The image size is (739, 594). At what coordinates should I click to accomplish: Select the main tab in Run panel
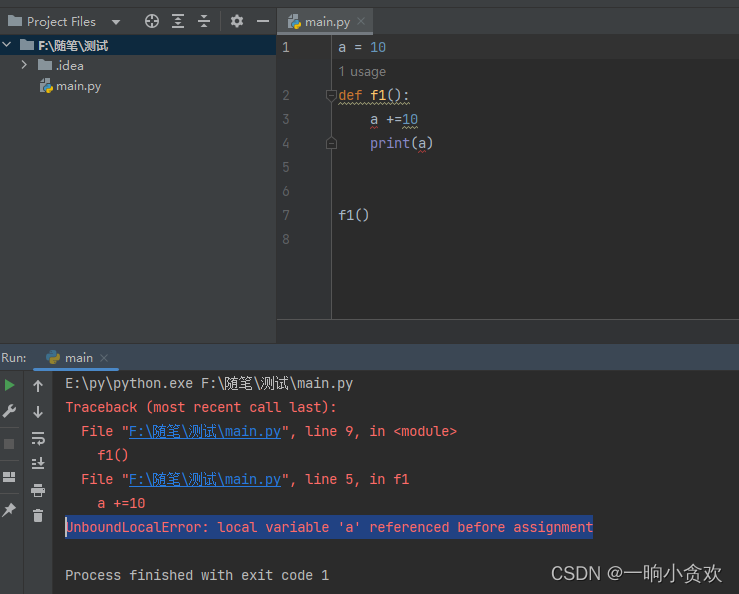coord(77,358)
